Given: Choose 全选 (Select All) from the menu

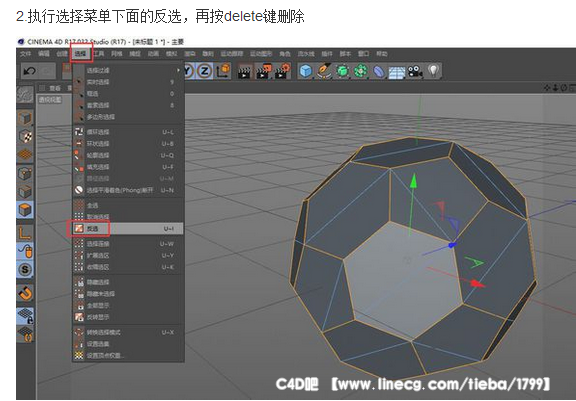Looking at the screenshot, I should click(x=128, y=205).
